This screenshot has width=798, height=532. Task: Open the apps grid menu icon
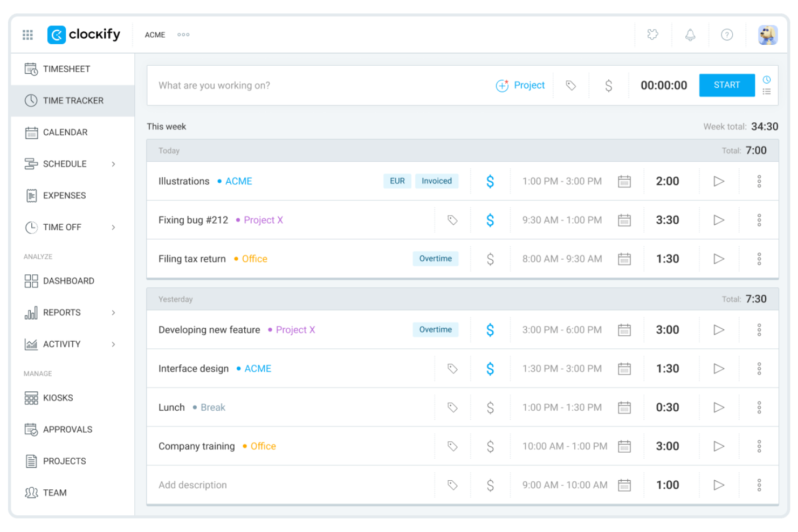(x=27, y=35)
